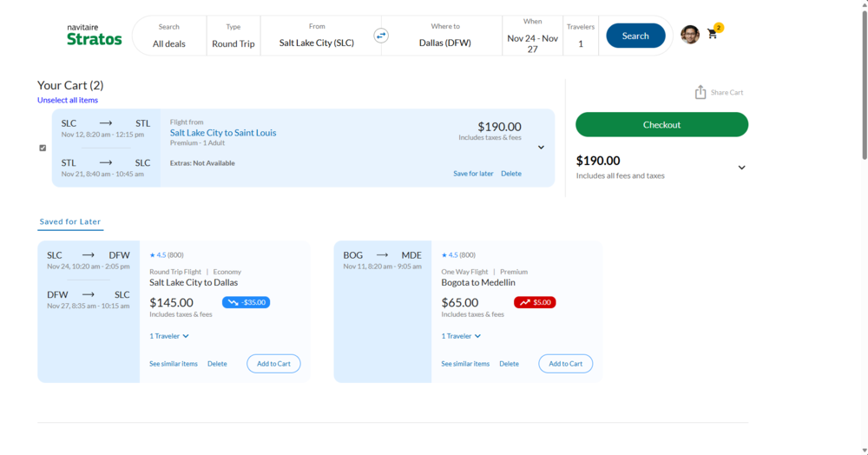Expand the Saint Louis flight details chevron

coord(541,148)
